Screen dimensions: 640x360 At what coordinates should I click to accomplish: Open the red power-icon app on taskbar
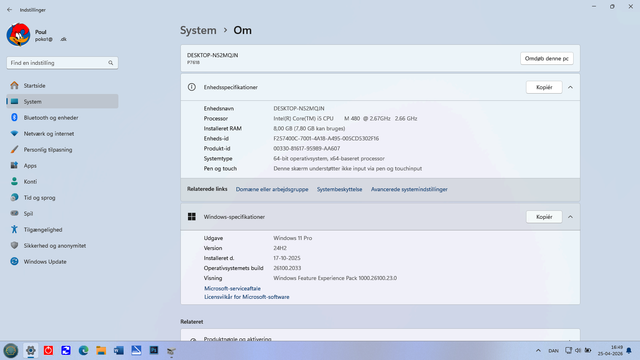[x=48, y=351]
